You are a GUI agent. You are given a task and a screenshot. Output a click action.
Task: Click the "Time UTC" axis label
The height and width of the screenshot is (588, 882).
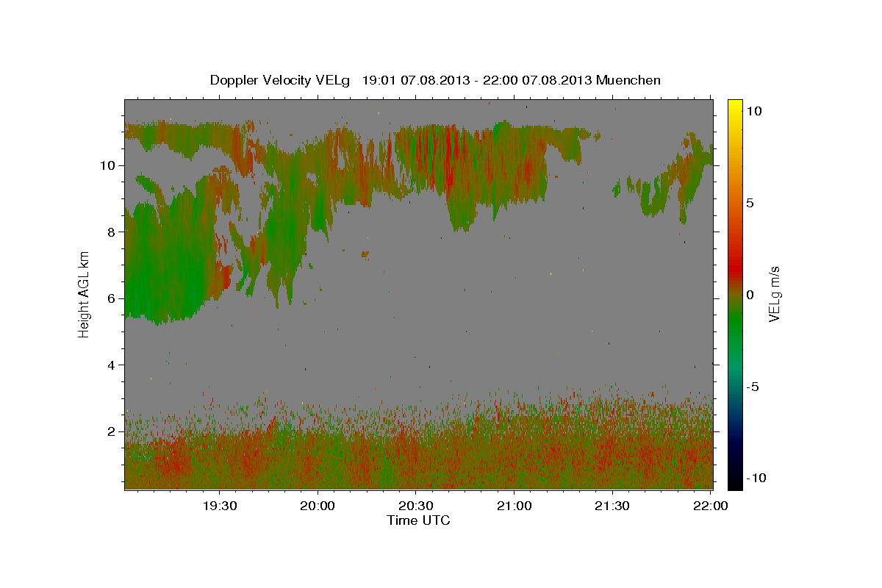click(x=418, y=520)
